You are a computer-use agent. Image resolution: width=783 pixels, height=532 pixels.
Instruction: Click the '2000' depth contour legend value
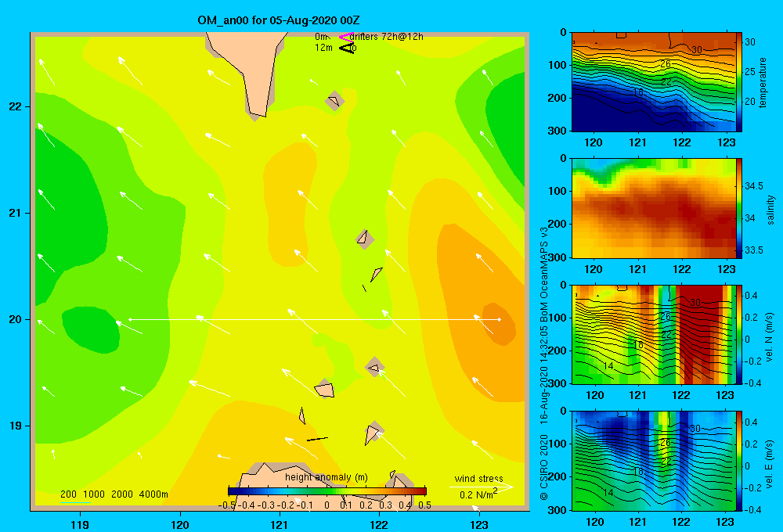click(122, 494)
